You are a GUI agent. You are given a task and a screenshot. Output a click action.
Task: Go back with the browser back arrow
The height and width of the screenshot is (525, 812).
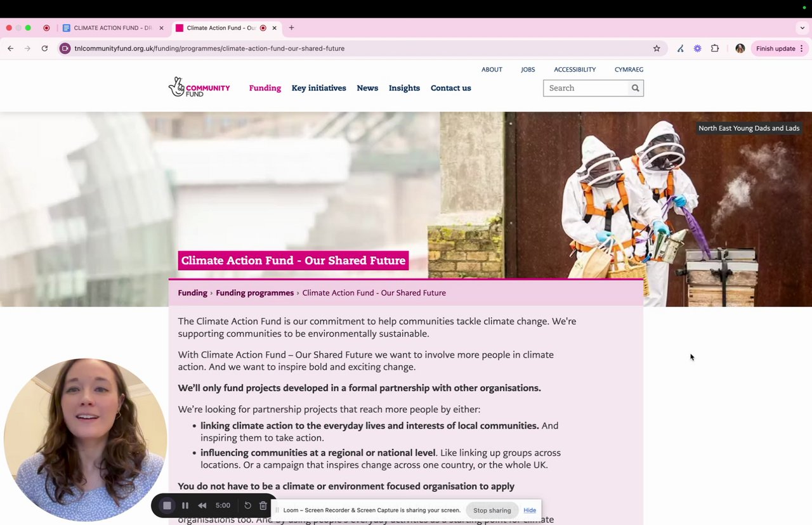tap(11, 48)
